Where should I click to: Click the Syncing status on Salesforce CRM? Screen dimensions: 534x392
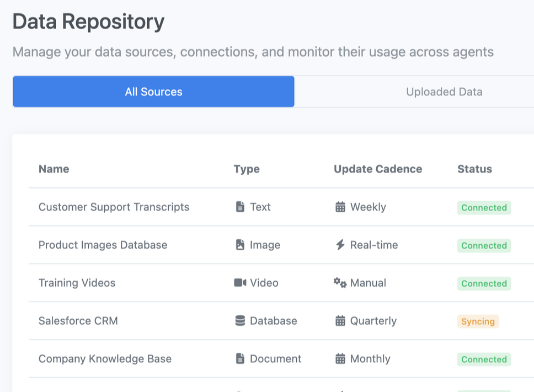click(x=478, y=321)
